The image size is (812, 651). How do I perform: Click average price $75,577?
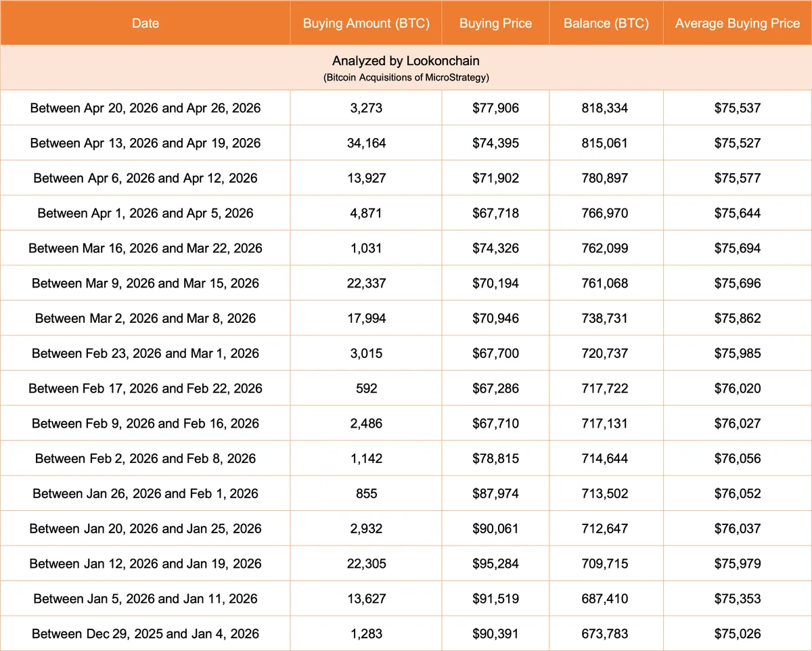click(738, 178)
